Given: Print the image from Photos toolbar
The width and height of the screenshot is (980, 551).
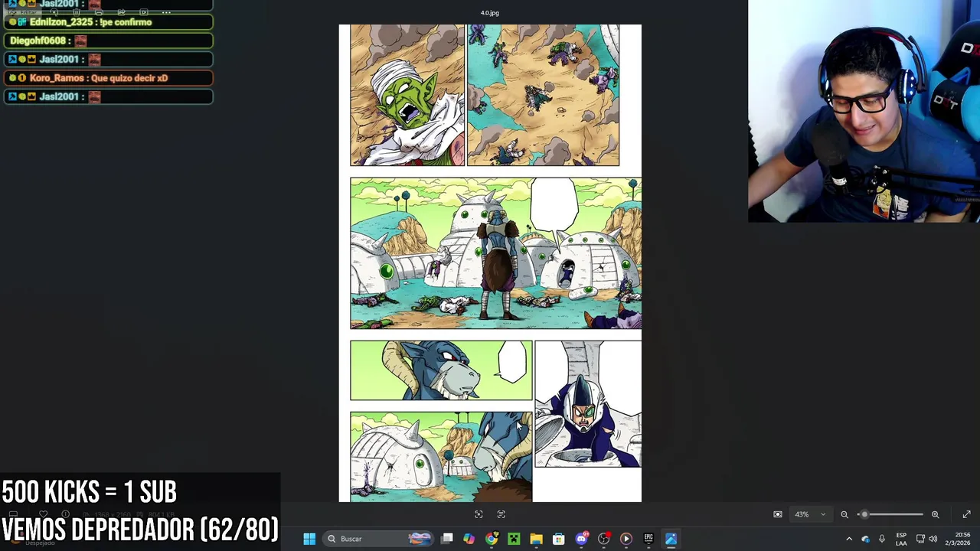Looking at the screenshot, I should [99, 12].
